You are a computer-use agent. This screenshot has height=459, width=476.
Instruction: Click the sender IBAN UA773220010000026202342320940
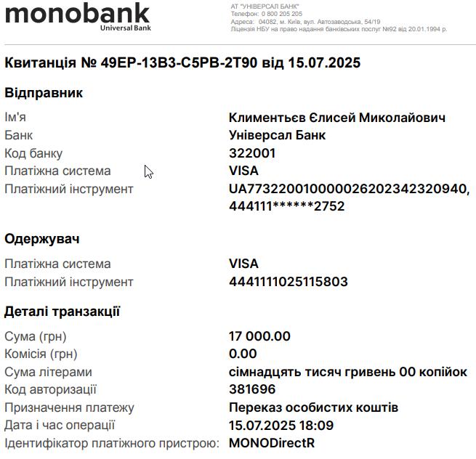click(349, 189)
